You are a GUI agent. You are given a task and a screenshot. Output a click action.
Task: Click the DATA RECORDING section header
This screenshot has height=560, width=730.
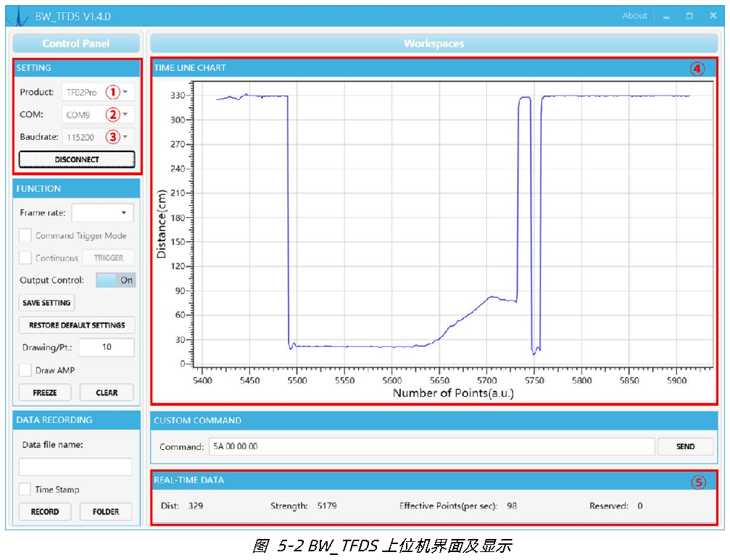[x=77, y=420]
